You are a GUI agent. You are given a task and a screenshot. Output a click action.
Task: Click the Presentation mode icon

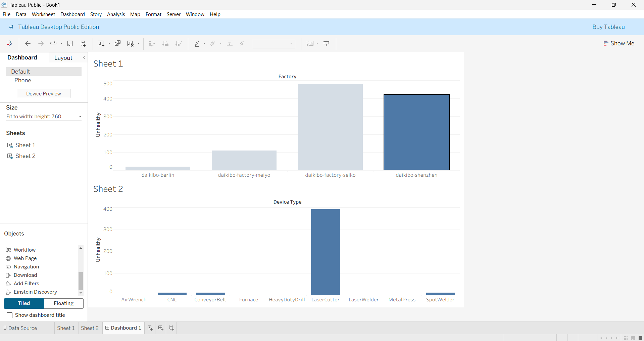327,43
